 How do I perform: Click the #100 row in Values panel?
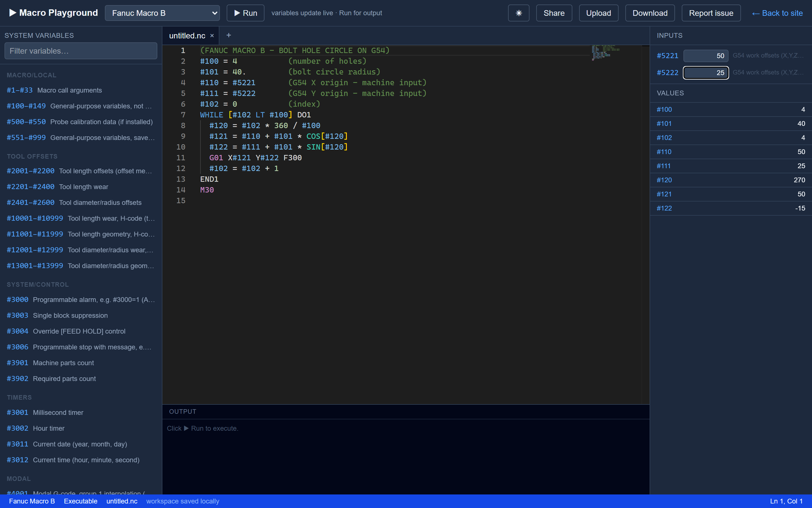pos(731,110)
